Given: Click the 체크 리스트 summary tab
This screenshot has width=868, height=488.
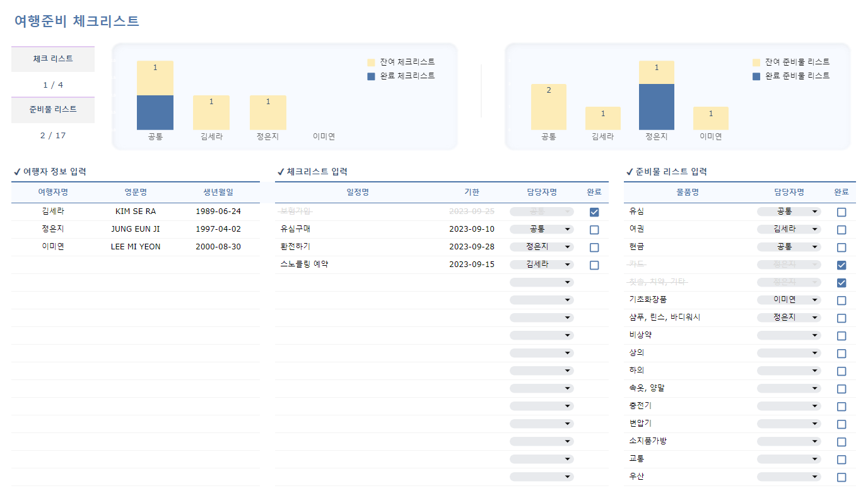Looking at the screenshot, I should click(53, 59).
